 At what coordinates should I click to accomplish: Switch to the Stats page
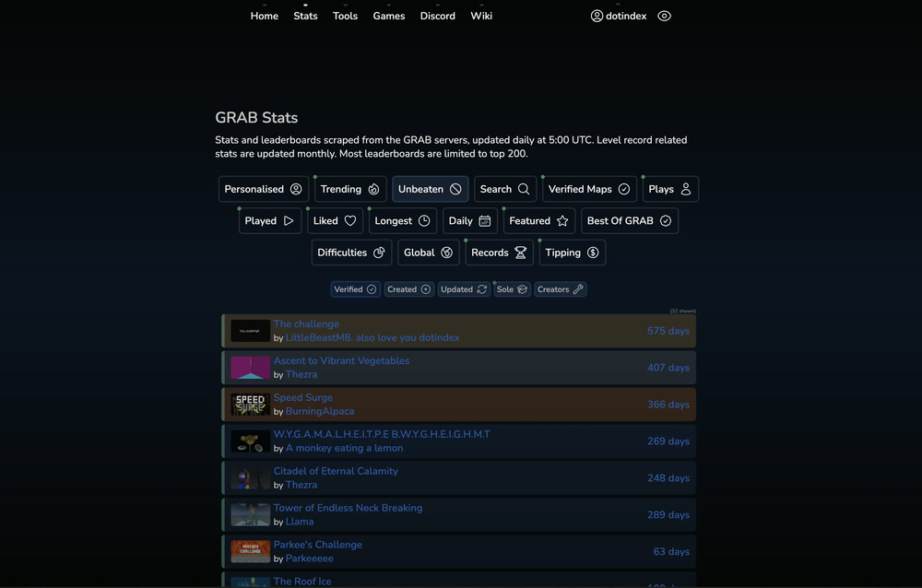(305, 16)
